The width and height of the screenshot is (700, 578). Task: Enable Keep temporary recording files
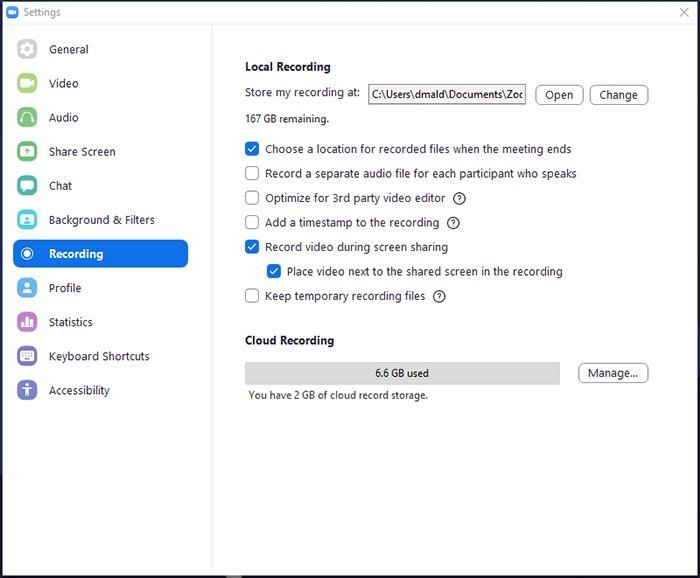252,296
